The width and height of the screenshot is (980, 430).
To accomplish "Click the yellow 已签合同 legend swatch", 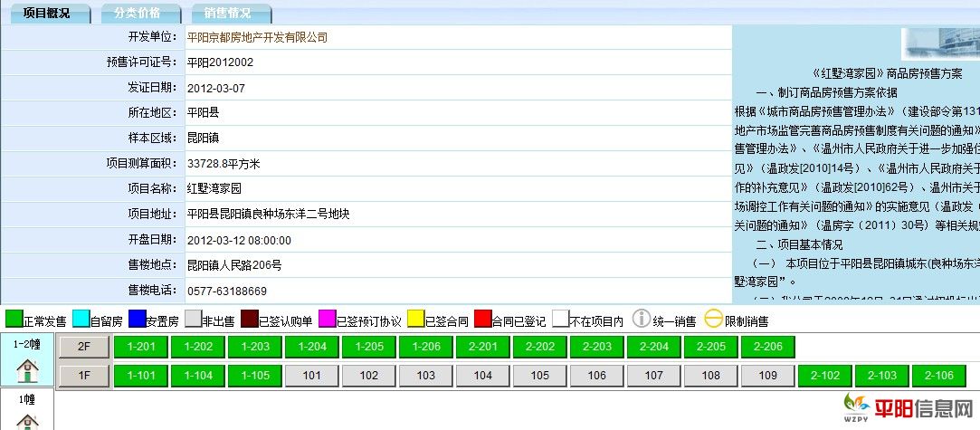I will (x=415, y=319).
